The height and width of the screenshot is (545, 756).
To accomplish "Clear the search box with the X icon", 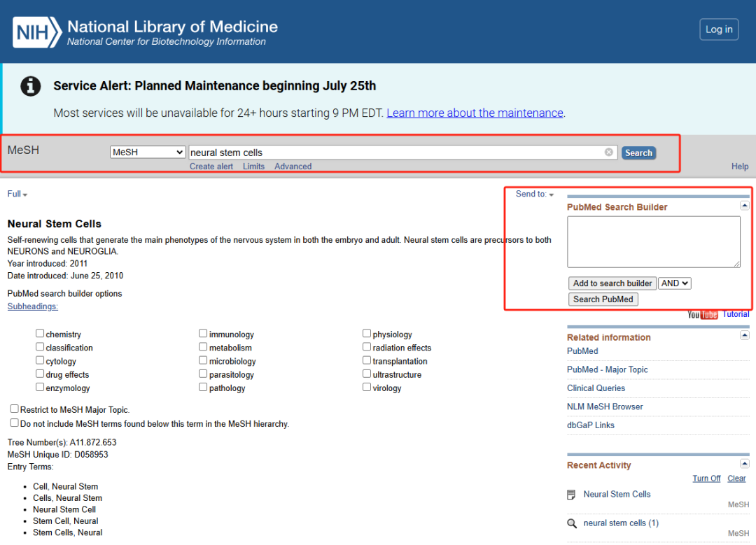I will tap(609, 153).
